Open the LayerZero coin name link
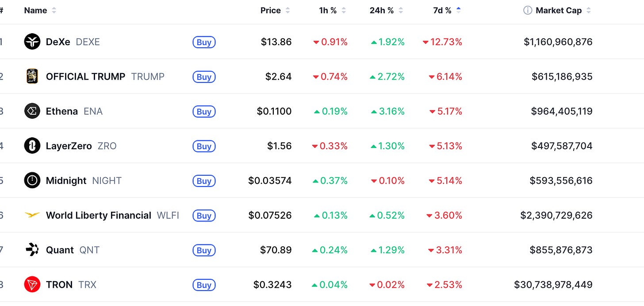Image resolution: width=644 pixels, height=306 pixels. point(69,146)
